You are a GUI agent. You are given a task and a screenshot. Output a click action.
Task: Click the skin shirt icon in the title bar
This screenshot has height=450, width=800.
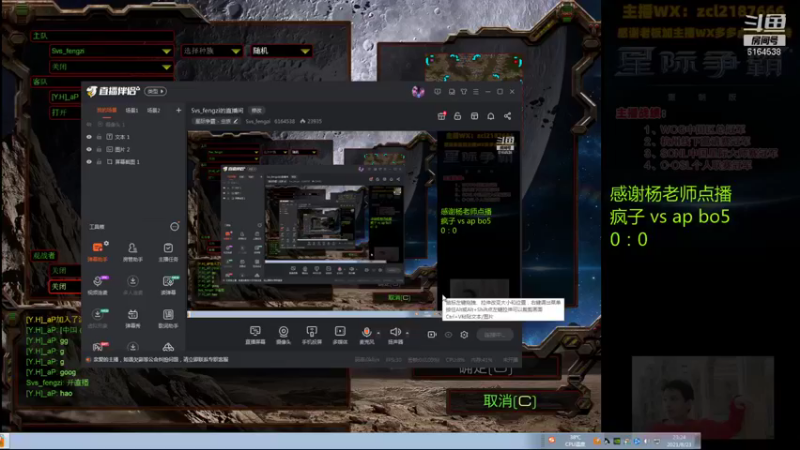(x=464, y=92)
